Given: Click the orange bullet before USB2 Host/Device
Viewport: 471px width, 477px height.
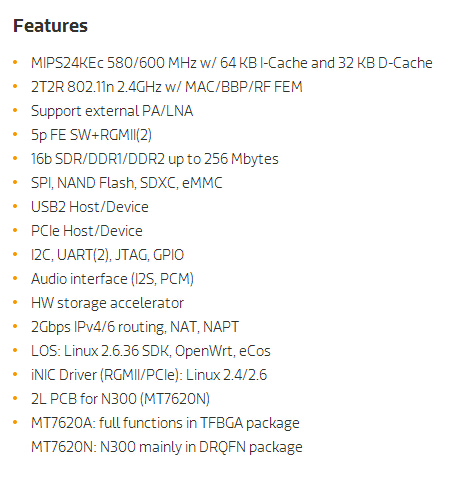Looking at the screenshot, I should tap(15, 206).
